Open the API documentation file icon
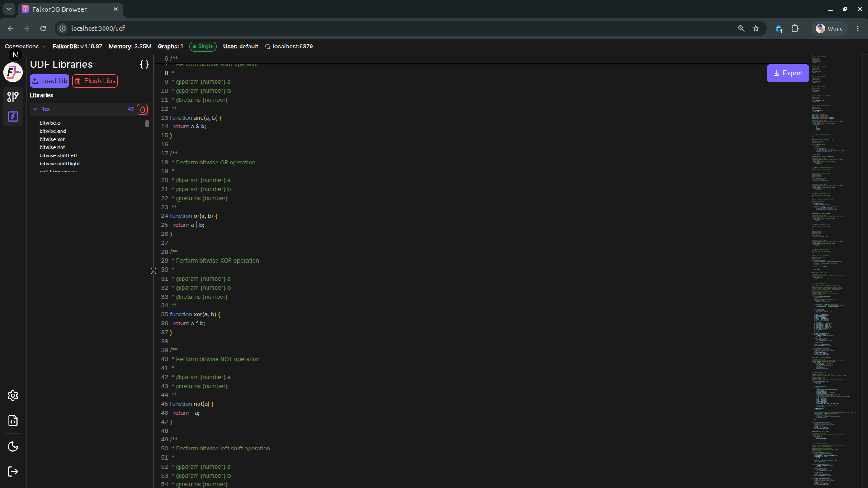The height and width of the screenshot is (488, 868). 13,421
